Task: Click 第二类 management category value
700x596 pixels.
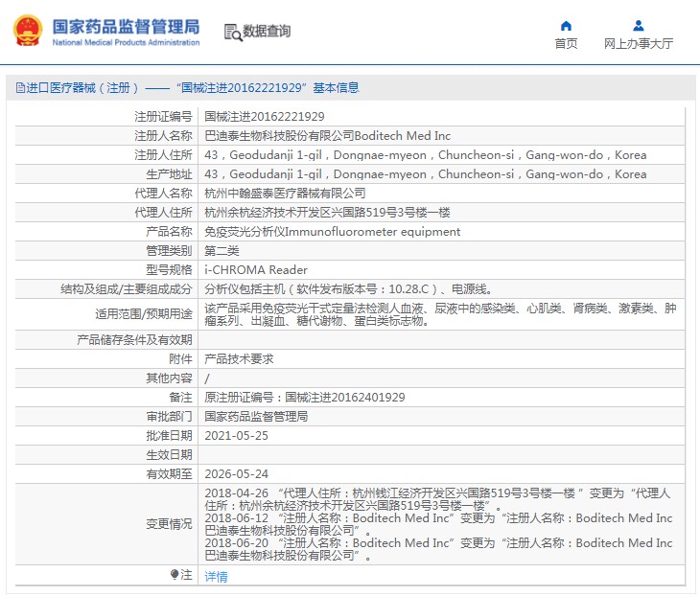Action: pyautogui.click(x=222, y=251)
